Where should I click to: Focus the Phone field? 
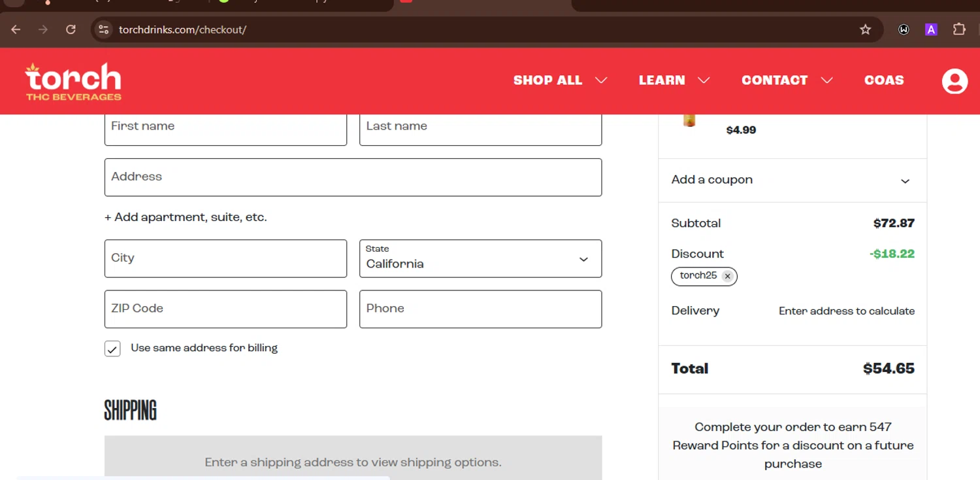coord(480,309)
